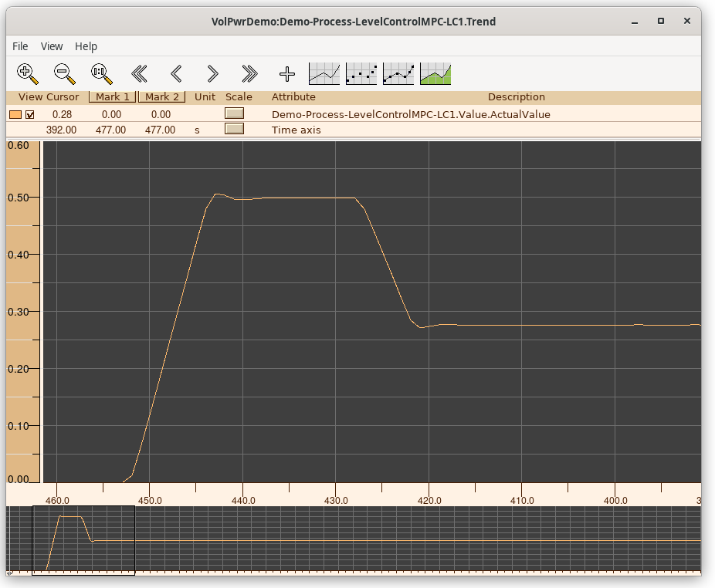
Task: Select the Time axis row label
Action: [297, 130]
